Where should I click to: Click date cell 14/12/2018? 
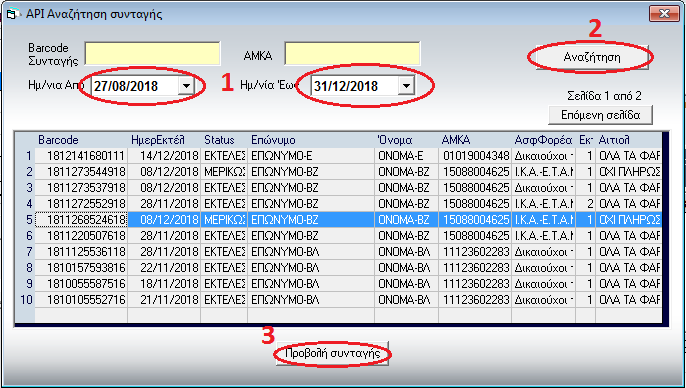(164, 156)
